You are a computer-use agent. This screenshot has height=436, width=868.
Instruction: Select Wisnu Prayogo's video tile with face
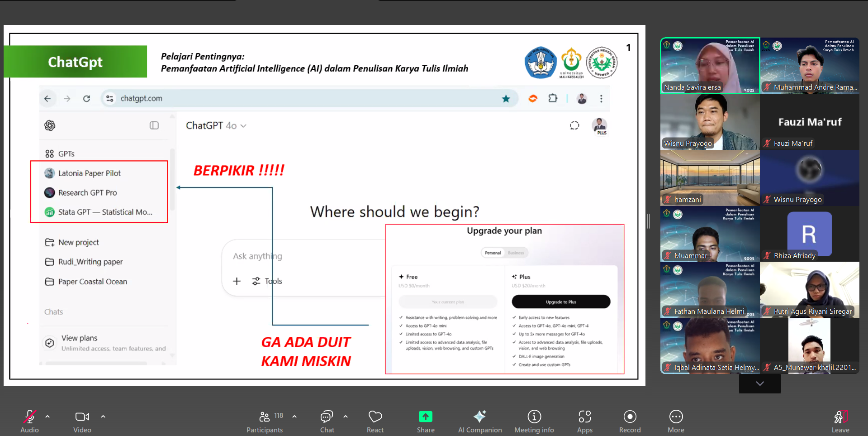click(x=710, y=122)
